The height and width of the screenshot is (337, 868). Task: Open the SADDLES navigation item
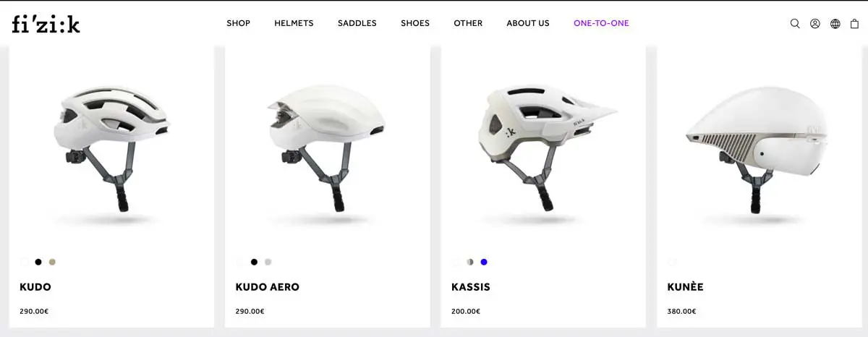pyautogui.click(x=357, y=23)
